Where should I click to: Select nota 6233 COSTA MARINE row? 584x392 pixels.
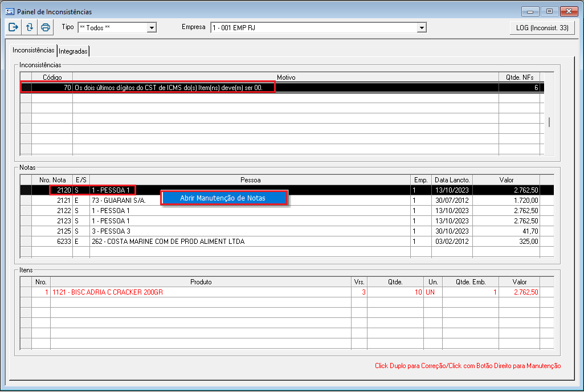click(287, 242)
